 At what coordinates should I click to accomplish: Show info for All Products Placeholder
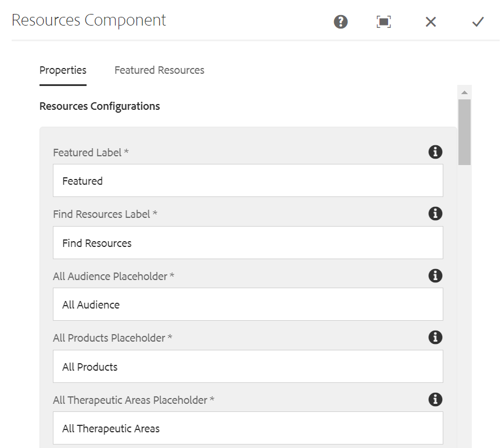(435, 338)
